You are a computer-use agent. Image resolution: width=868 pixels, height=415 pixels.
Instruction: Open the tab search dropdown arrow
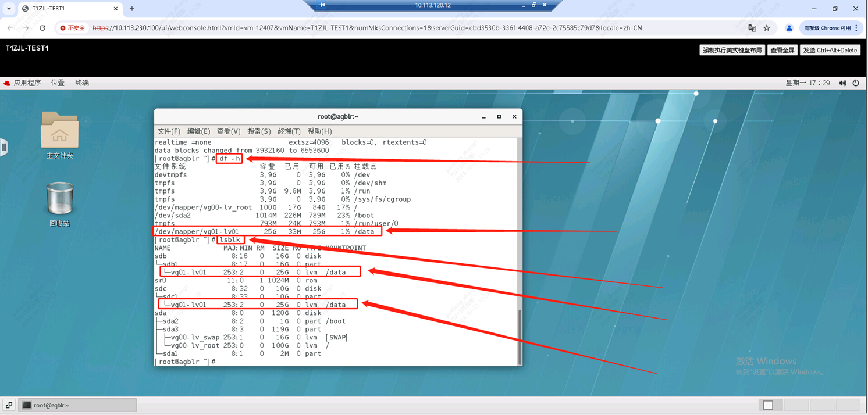click(x=9, y=9)
